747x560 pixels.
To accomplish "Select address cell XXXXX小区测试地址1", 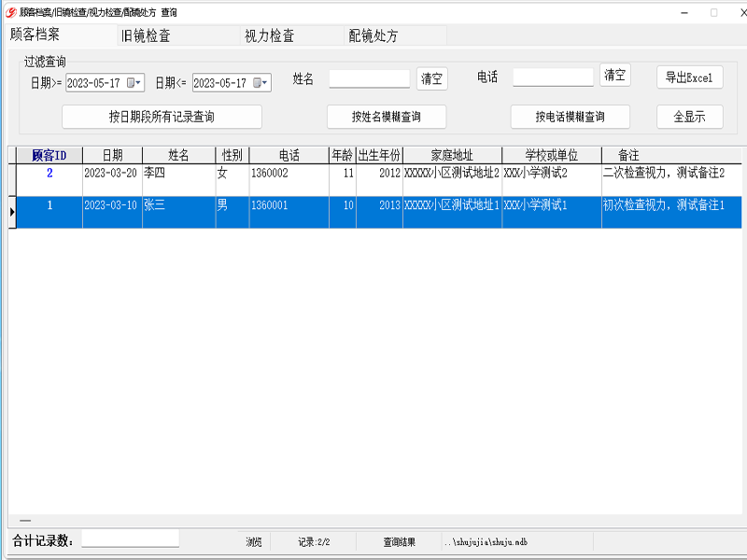I will 452,212.
